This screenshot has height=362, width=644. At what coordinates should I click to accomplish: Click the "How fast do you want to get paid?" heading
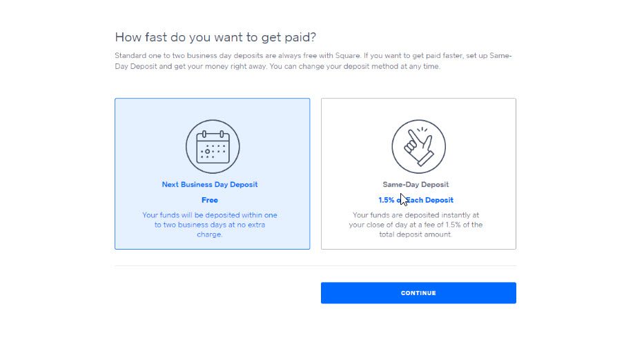215,37
